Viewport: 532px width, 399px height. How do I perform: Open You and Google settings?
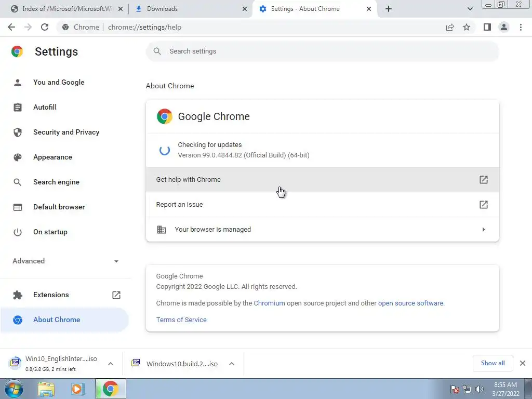59,82
